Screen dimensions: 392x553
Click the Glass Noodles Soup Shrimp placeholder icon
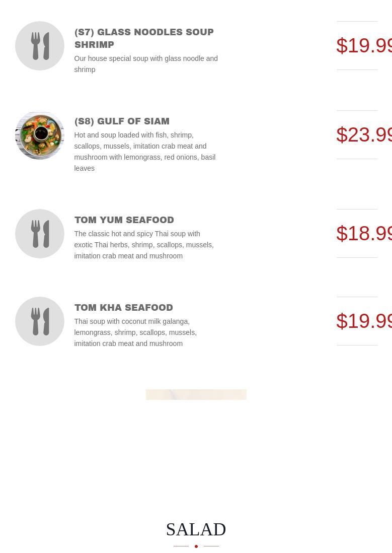pos(39,46)
